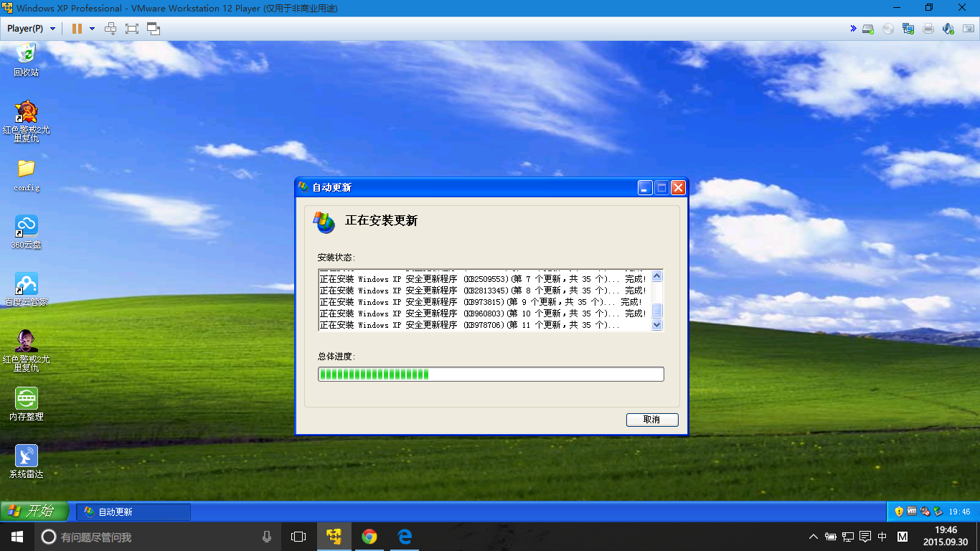Click the printer device icon
The width and height of the screenshot is (980, 551).
(928, 29)
